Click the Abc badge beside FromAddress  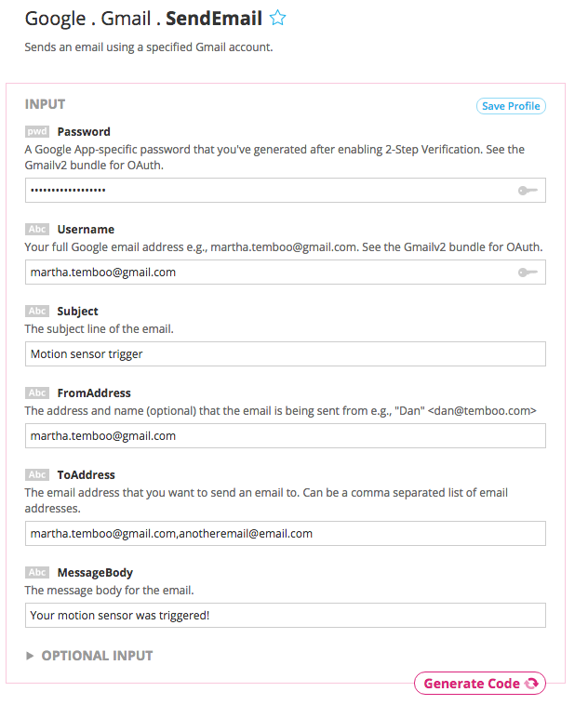pyautogui.click(x=37, y=392)
